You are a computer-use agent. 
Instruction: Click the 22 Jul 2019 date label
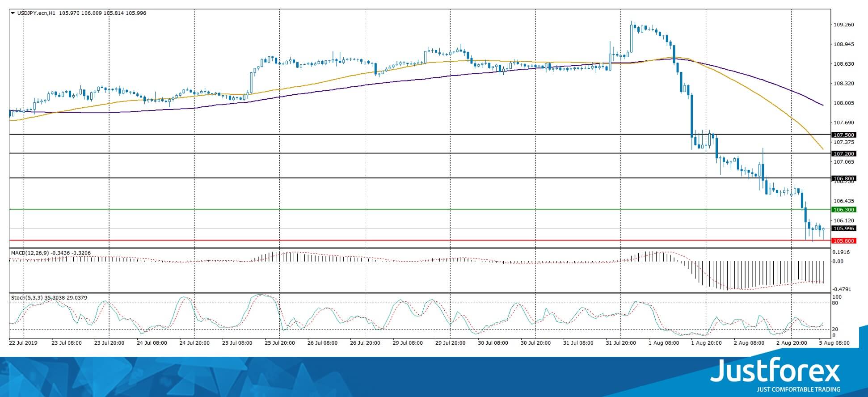tap(24, 343)
